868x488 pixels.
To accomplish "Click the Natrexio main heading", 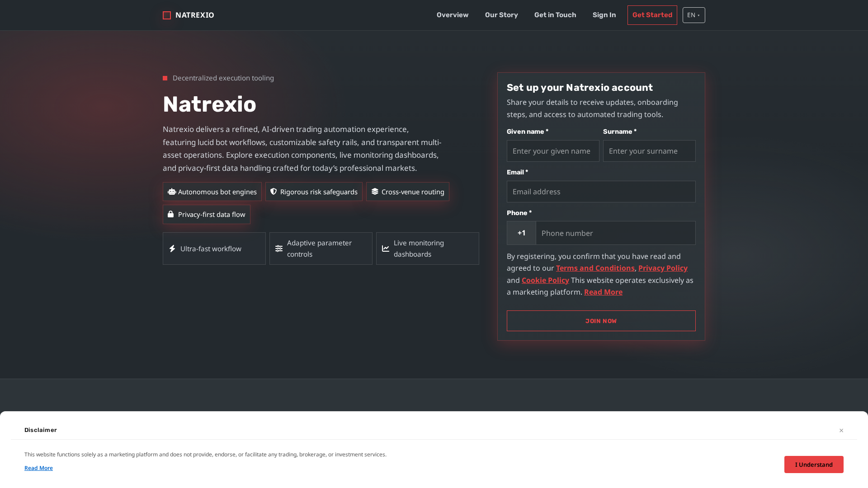I will click(209, 104).
